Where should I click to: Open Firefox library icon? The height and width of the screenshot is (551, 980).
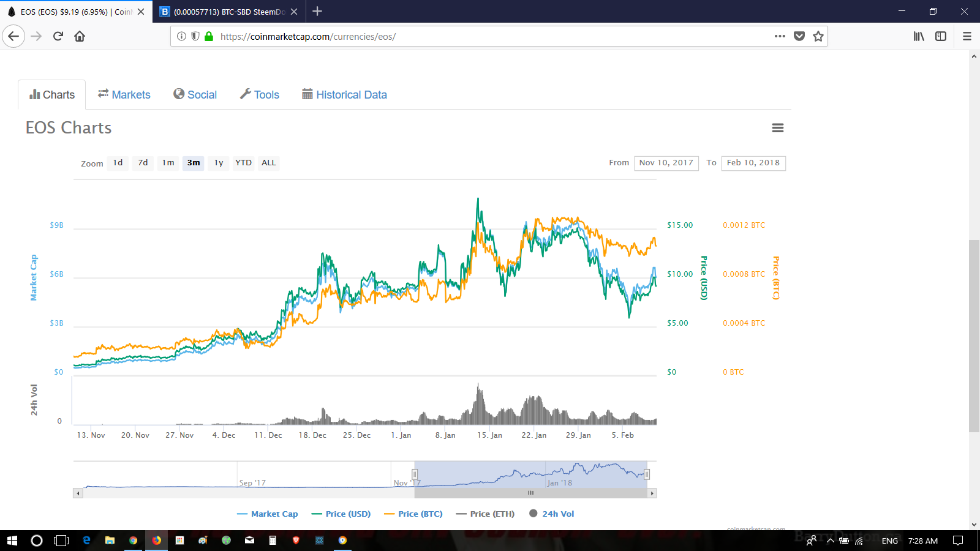[919, 36]
